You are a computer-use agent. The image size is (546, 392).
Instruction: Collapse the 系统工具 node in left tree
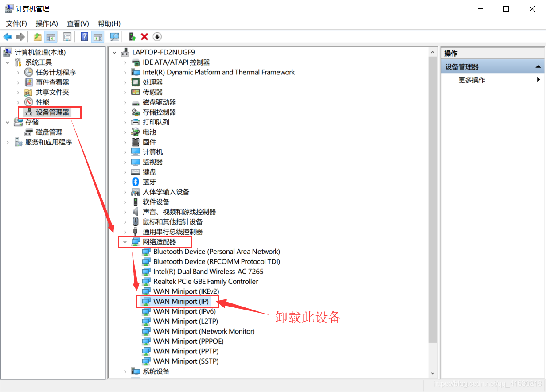7,62
